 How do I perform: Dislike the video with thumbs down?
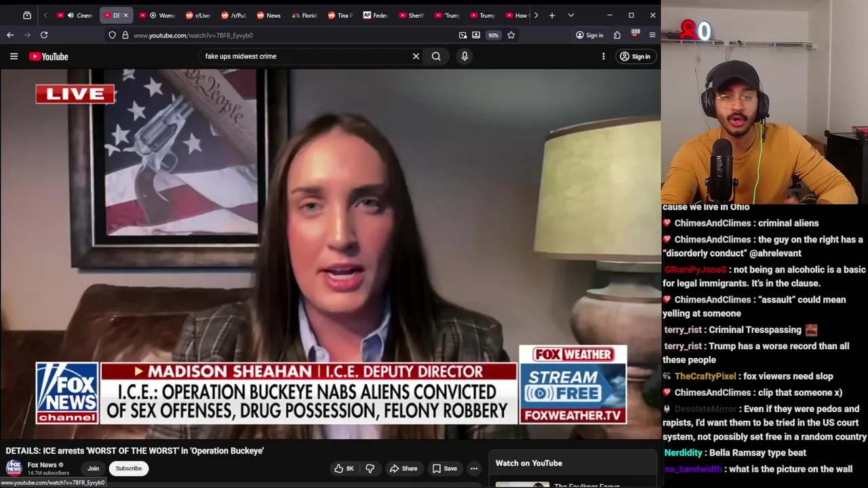[370, 468]
